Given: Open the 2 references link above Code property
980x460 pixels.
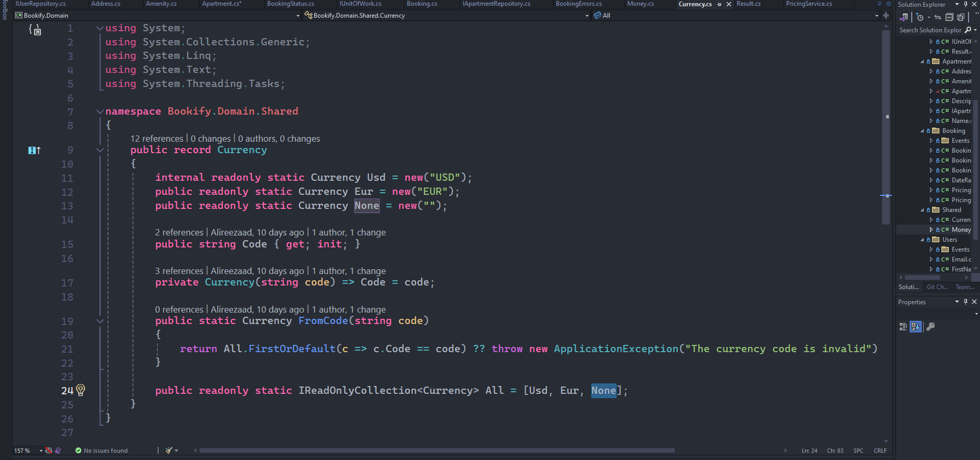Looking at the screenshot, I should tap(179, 232).
